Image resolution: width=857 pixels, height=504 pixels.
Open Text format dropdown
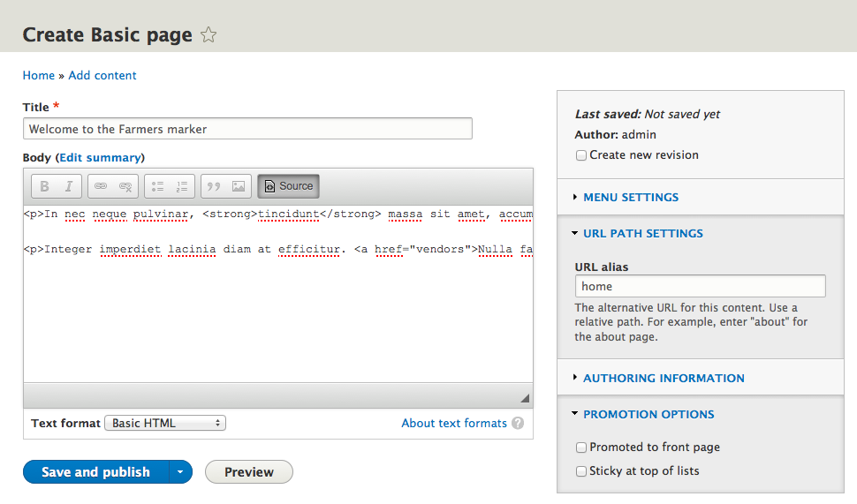(x=165, y=423)
